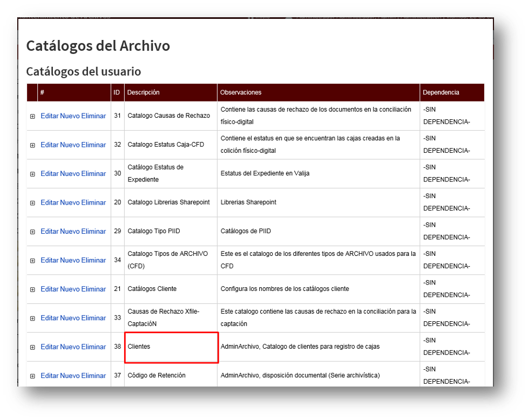This screenshot has height=420, width=528.
Task: Select the Descripción column header
Action: [143, 92]
